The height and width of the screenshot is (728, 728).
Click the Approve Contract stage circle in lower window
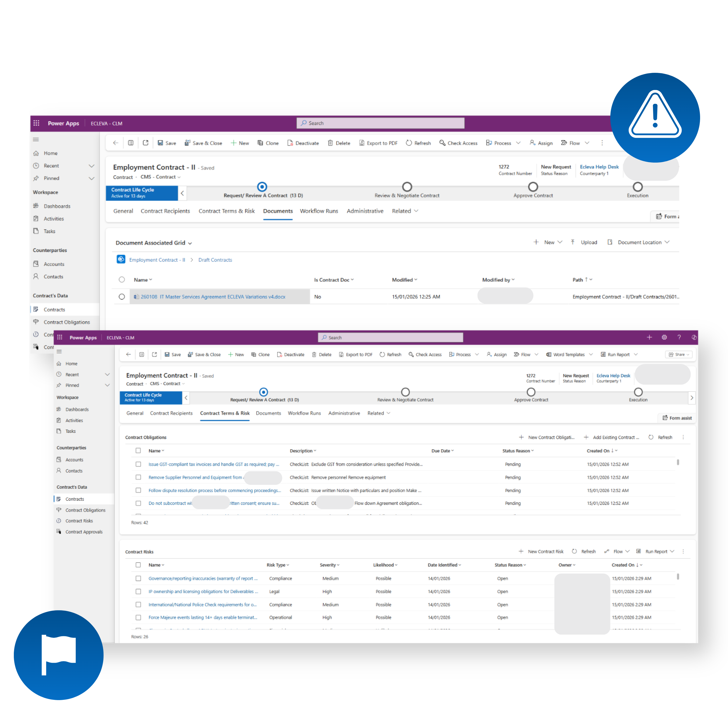click(x=531, y=392)
